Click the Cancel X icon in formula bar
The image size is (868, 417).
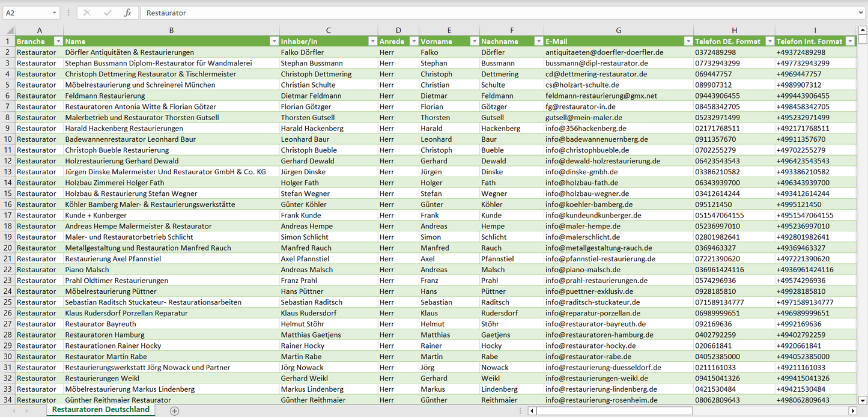coord(87,13)
